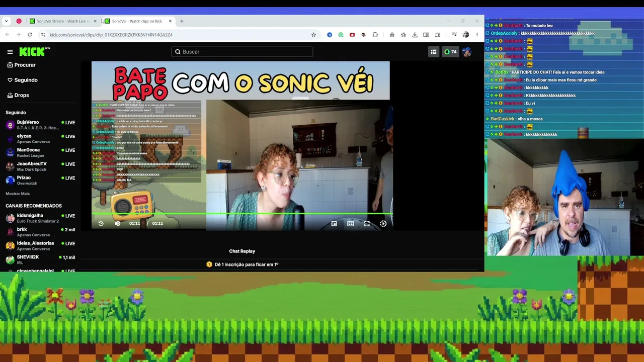Image resolution: width=644 pixels, height=362 pixels.
Task: Open the Extensions puzzle-piece menu
Action: [x=375, y=35]
